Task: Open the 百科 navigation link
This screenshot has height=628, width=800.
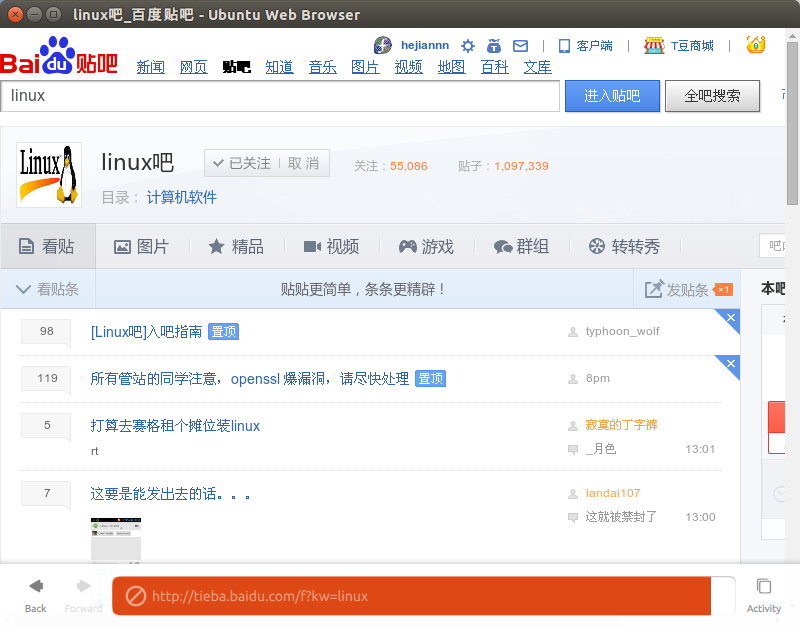Action: pos(494,67)
